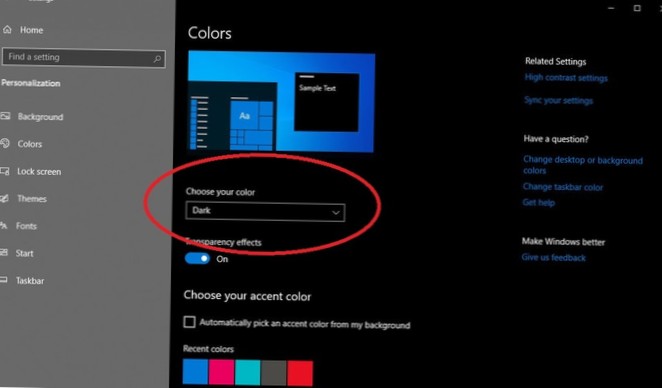Minimize the Settings window
Image resolution: width=662 pixels, height=388 pixels.
point(611,8)
